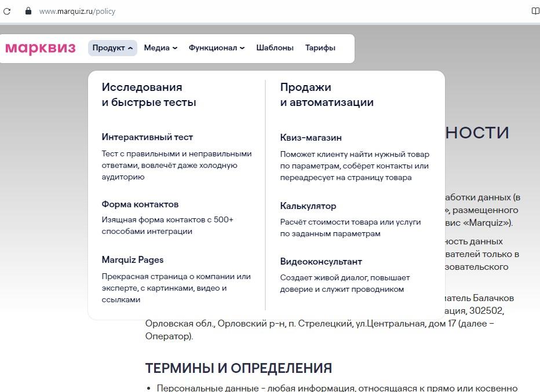Reload the page with the refresh icon

click(x=7, y=12)
